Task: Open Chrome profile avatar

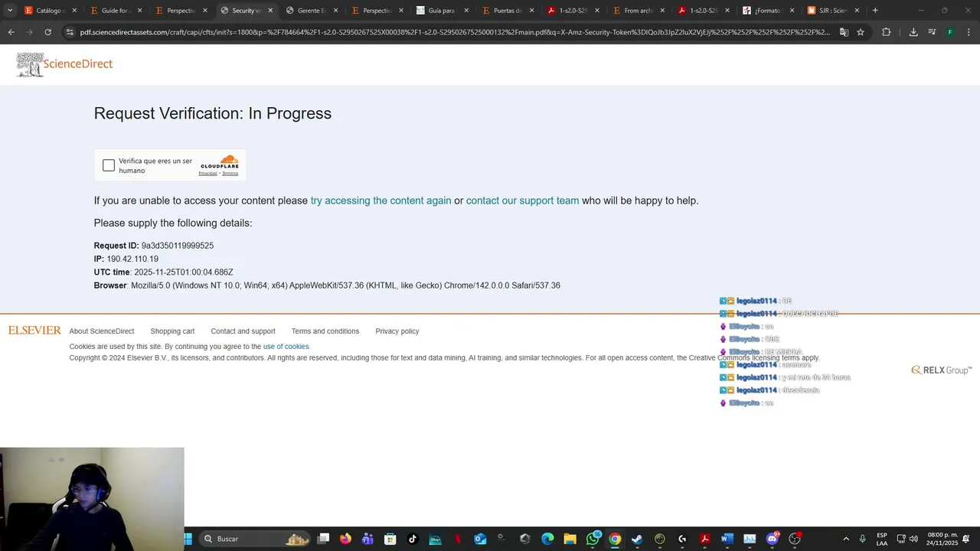Action: coord(950,32)
